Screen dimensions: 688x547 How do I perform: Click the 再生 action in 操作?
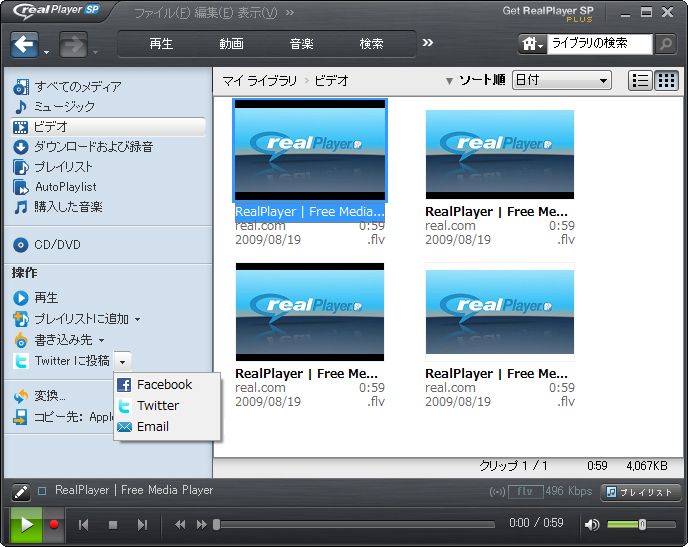pyautogui.click(x=36, y=298)
